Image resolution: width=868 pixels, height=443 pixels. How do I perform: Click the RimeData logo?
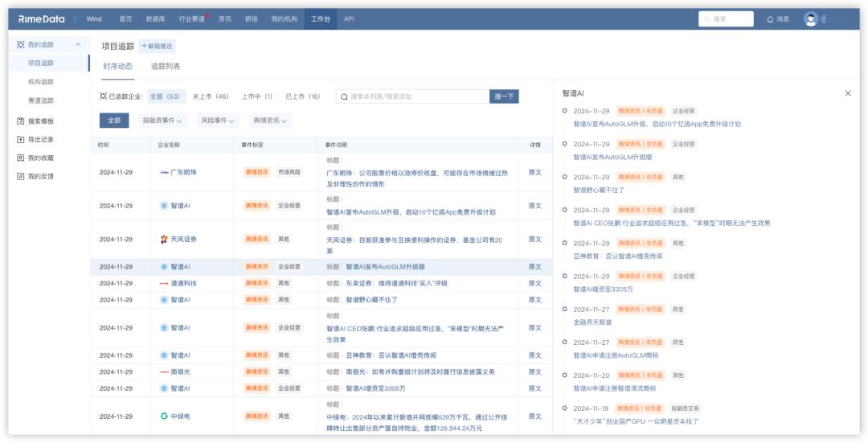41,18
